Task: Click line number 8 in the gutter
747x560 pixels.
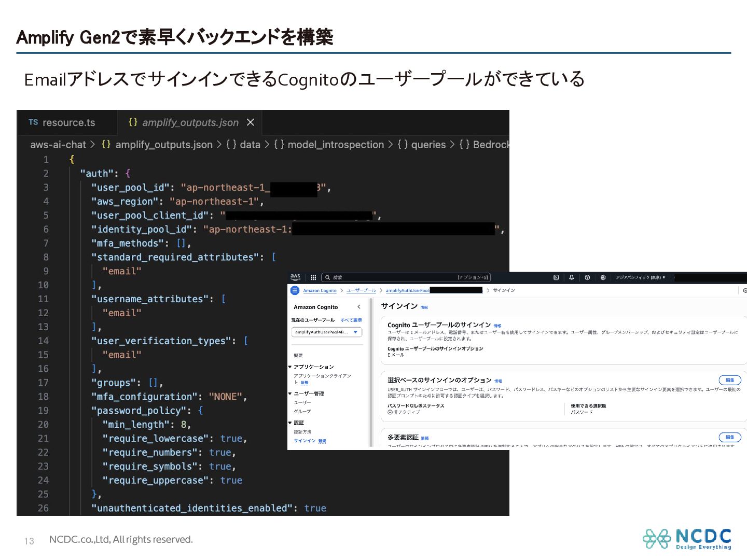Action: pos(46,257)
